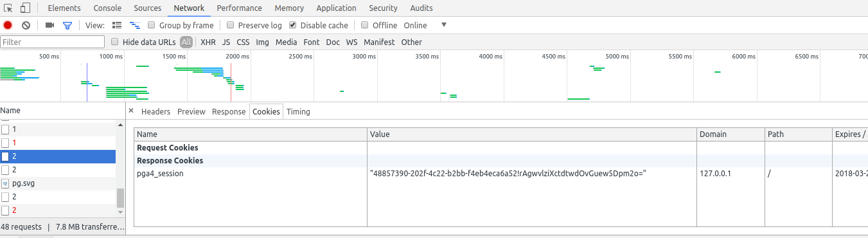Enable Group by frame checkbox
The image size is (868, 238).
(x=152, y=25)
